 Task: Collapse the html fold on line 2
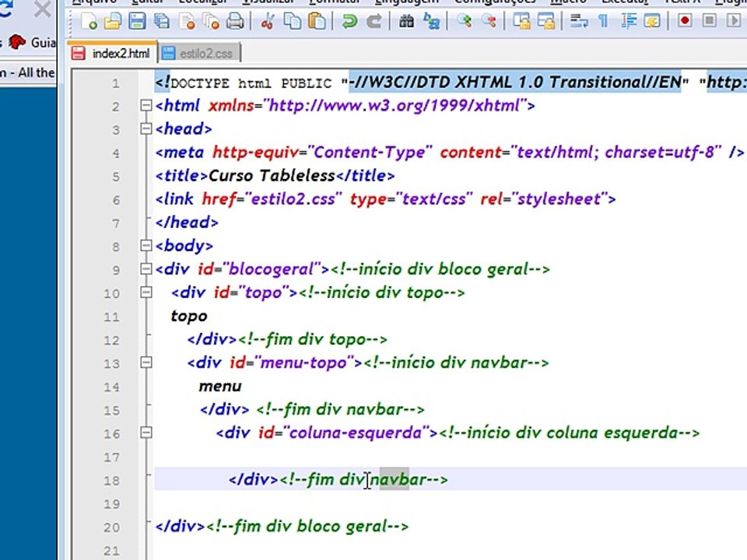click(146, 105)
